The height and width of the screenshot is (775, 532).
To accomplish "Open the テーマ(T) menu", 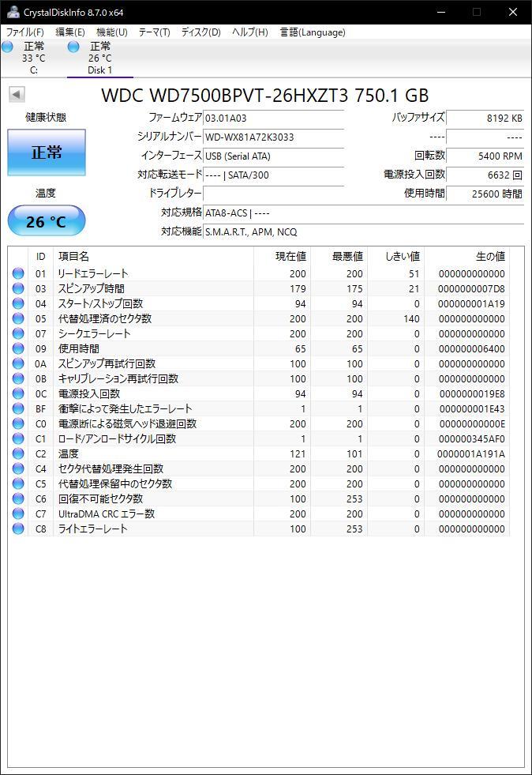I will (x=154, y=32).
